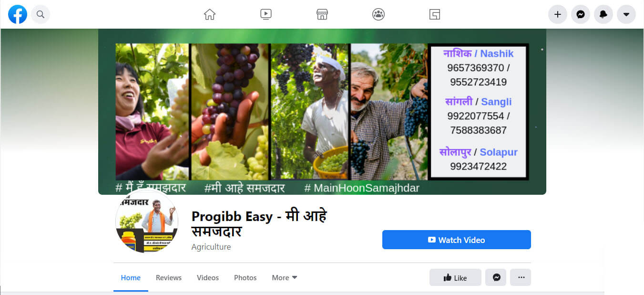Click the Create plus icon
The height and width of the screenshot is (295, 644).
coord(558,14)
